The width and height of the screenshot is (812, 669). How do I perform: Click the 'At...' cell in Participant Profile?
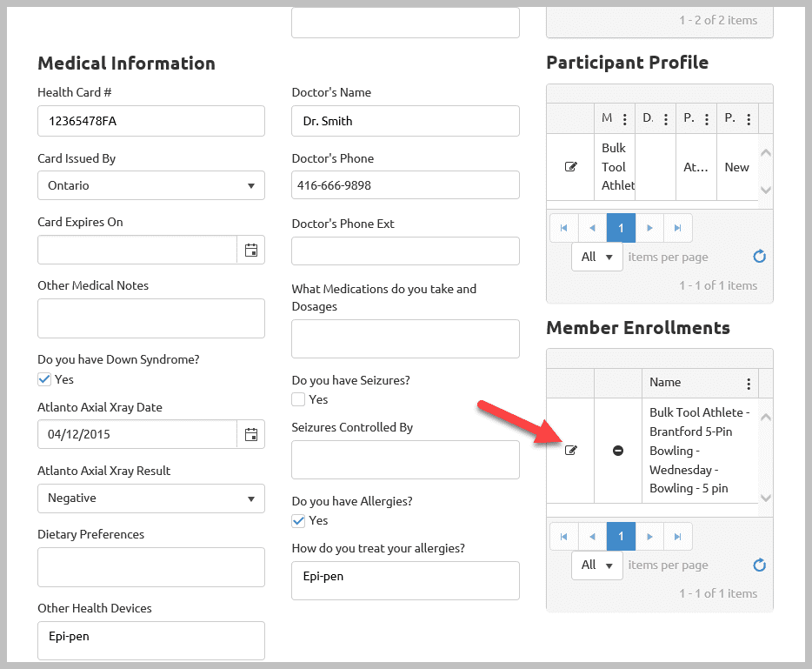(696, 167)
